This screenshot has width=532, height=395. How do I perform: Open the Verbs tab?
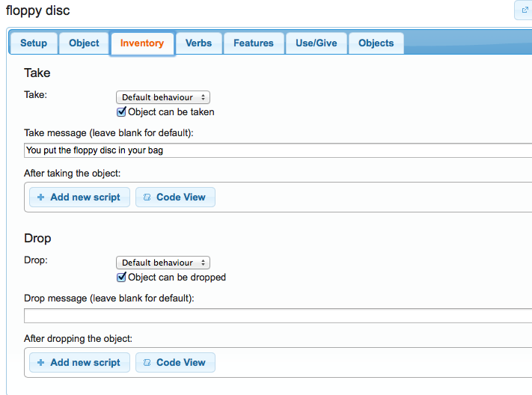click(x=198, y=43)
